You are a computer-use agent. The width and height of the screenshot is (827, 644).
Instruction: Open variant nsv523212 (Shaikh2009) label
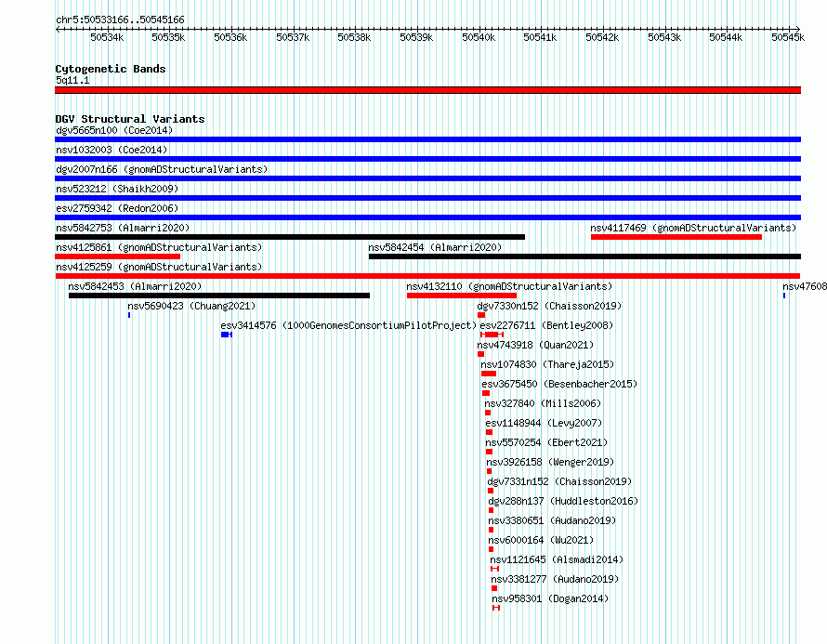pos(117,189)
